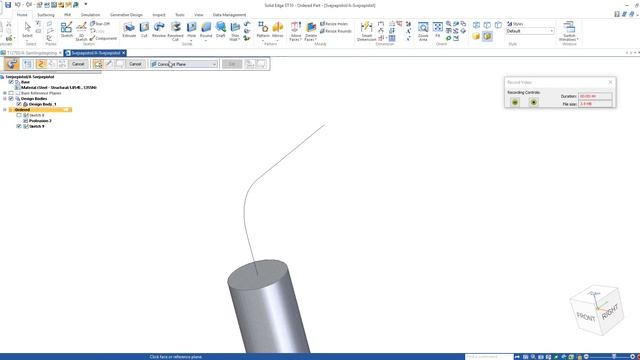This screenshot has height=360, width=640.
Task: Open the Data Management tab
Action: click(229, 15)
